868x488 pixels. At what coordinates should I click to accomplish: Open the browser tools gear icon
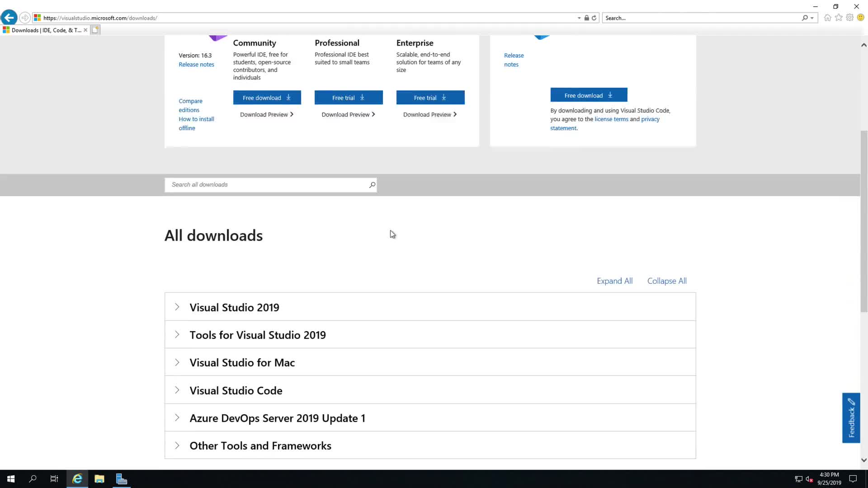850,18
